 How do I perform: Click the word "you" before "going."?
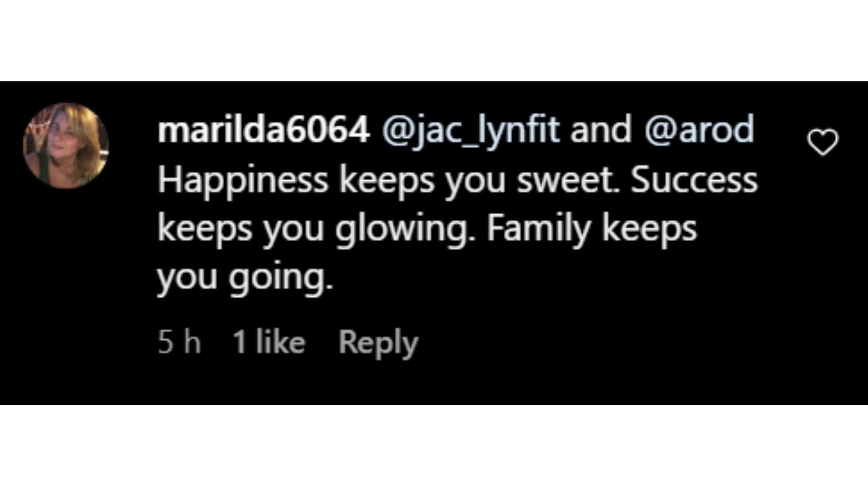coord(187,278)
